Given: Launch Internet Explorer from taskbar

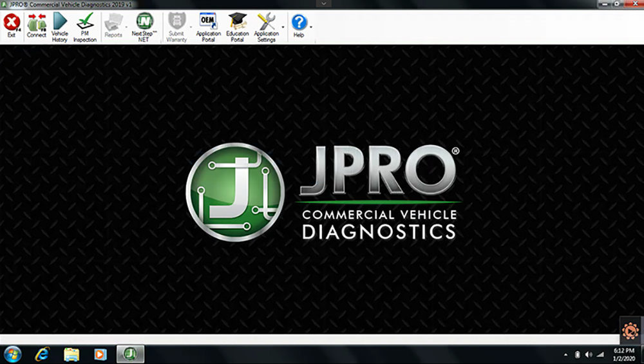Looking at the screenshot, I should pyautogui.click(x=43, y=354).
